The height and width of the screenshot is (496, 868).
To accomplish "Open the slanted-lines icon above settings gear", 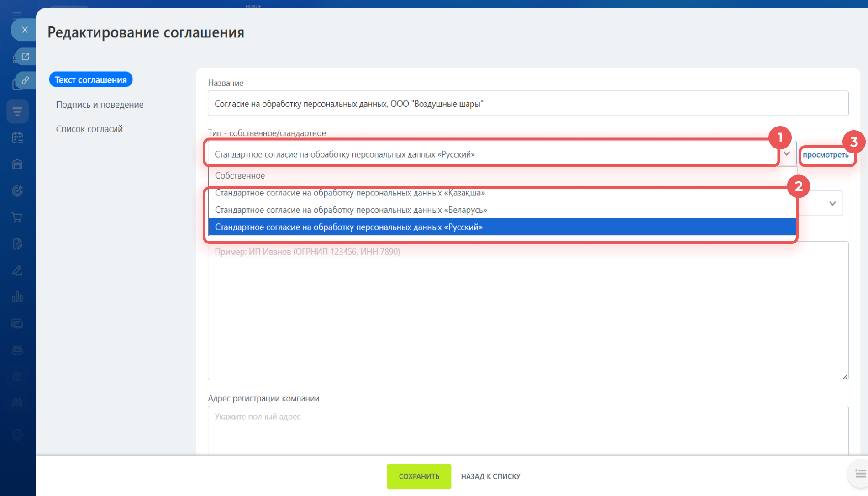I will coord(17,403).
